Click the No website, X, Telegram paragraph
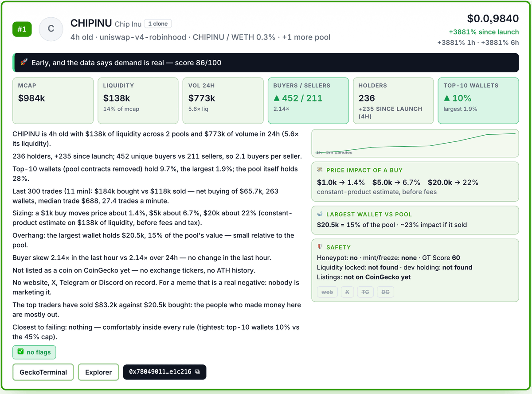This screenshot has height=394, width=532. click(x=156, y=287)
